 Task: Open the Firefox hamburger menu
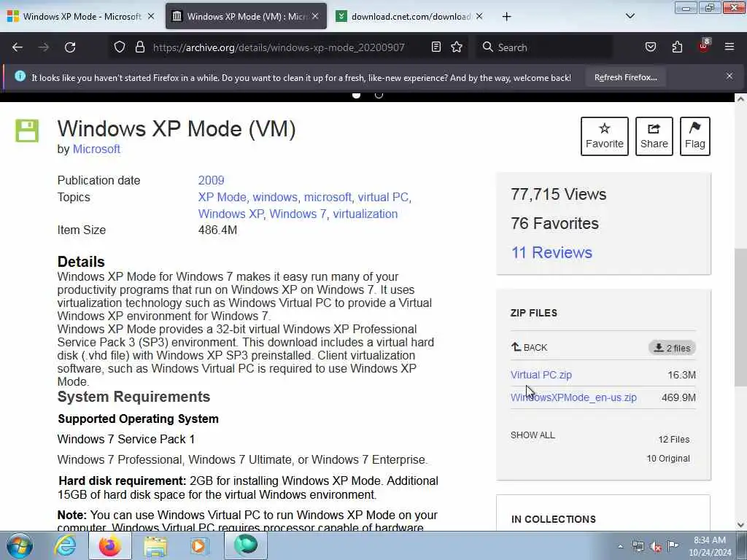click(729, 47)
